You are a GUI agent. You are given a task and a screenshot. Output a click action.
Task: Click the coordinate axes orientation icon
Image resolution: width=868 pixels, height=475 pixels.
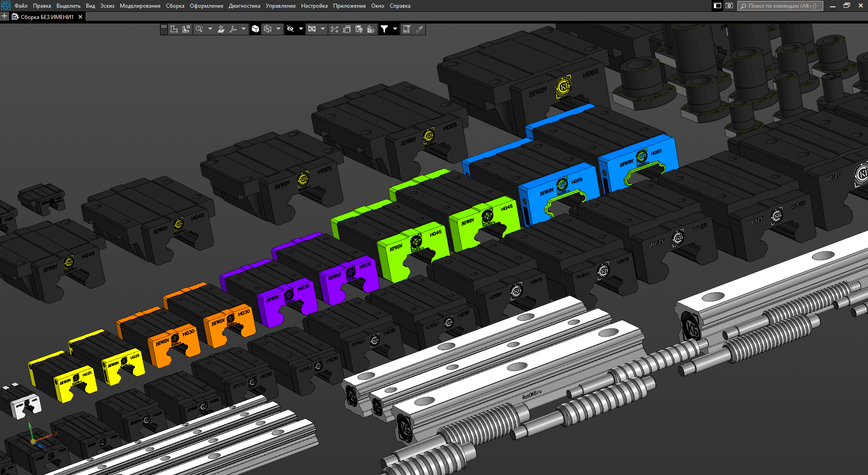click(233, 29)
